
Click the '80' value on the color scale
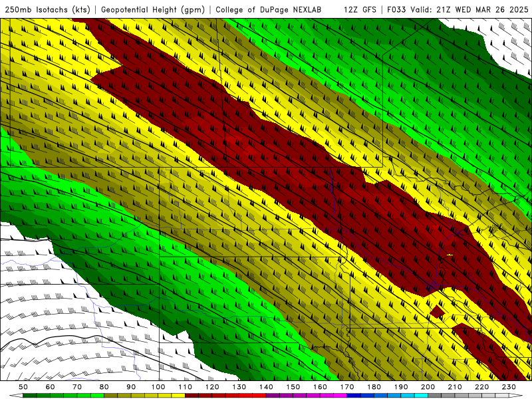[x=104, y=387]
